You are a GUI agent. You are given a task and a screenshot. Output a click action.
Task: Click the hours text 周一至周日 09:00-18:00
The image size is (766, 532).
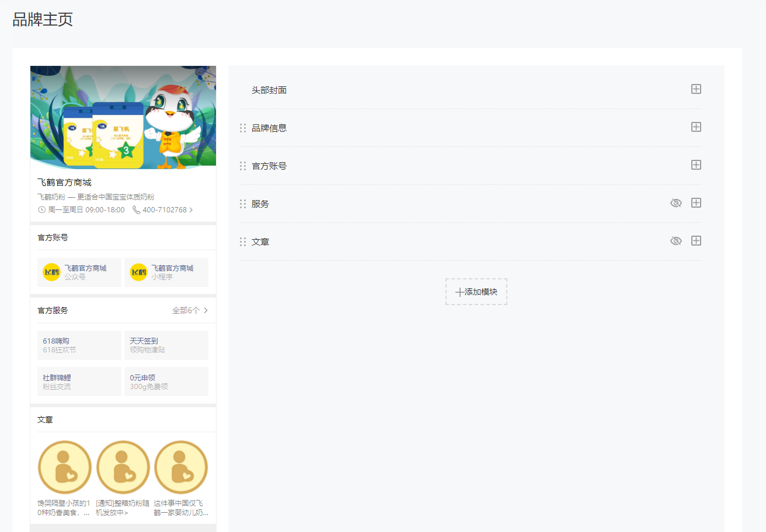86,210
